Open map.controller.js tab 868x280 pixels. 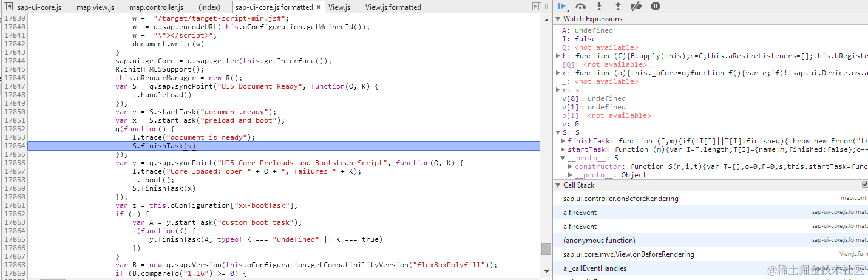(157, 7)
